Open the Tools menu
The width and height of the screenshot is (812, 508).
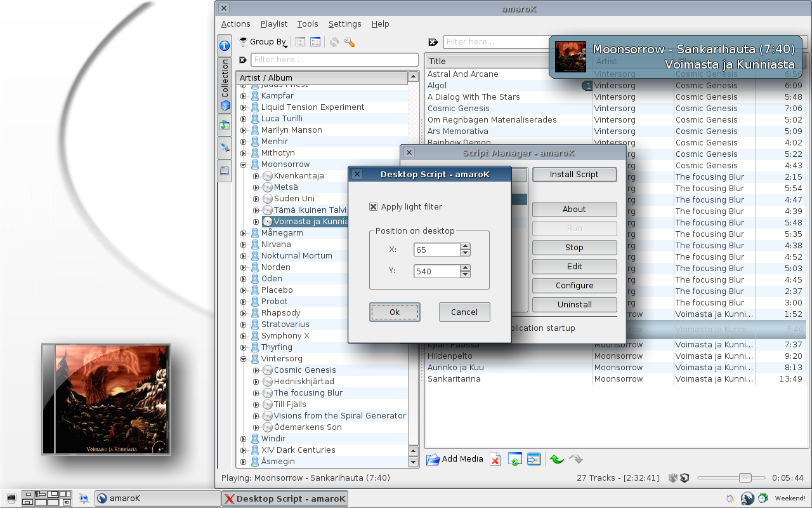(x=308, y=24)
